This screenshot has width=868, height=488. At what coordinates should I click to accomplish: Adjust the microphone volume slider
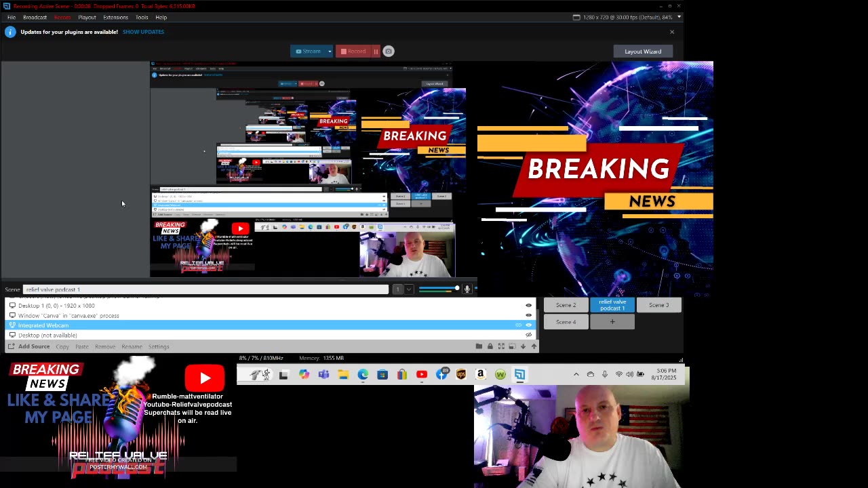click(x=439, y=289)
